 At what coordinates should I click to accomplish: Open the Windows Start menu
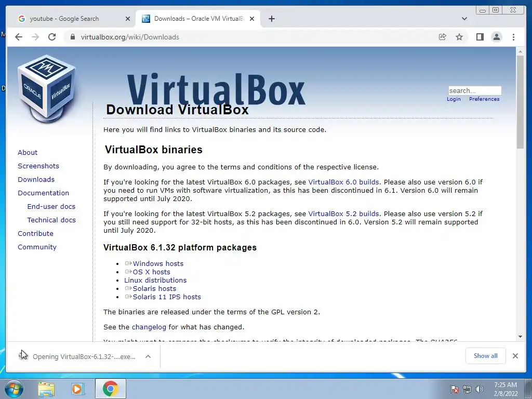click(x=14, y=389)
